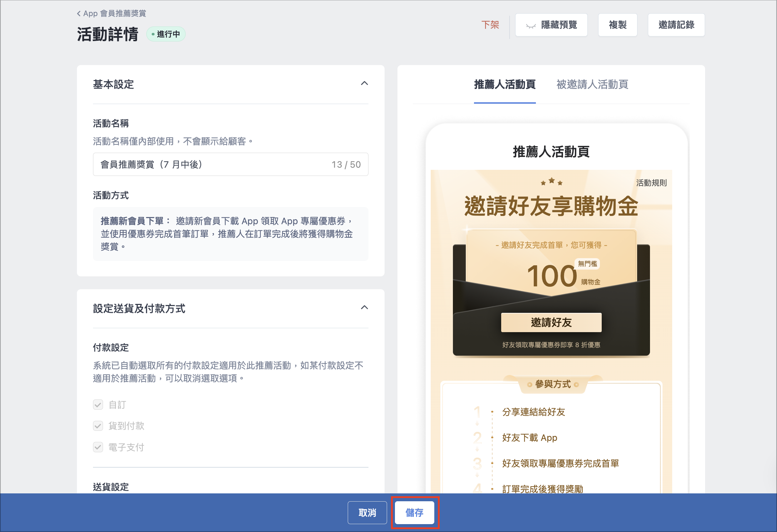Go back to App 會員推薦獎賞 list
This screenshot has height=532, width=777.
point(111,14)
